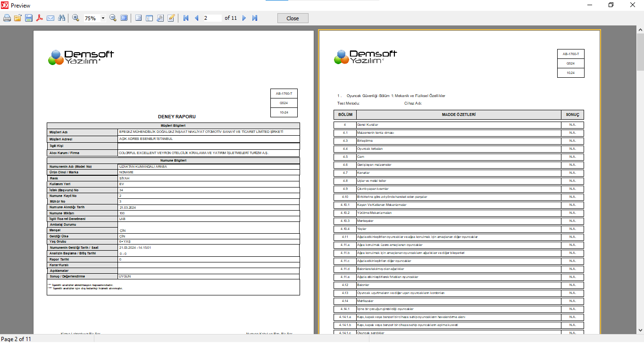
Task: Click 'Cihaz Adı:' label
Action: pyautogui.click(x=413, y=103)
